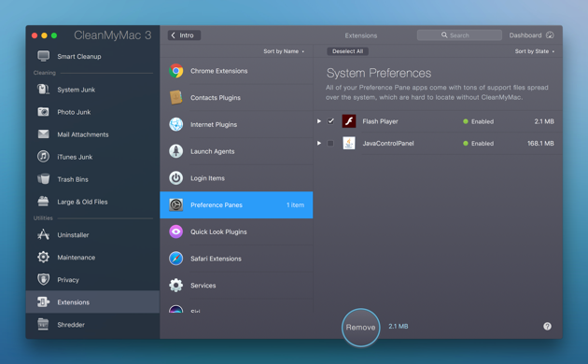This screenshot has height=364, width=588.
Task: Click the 2.1 MB size beside Remove
Action: click(x=399, y=326)
